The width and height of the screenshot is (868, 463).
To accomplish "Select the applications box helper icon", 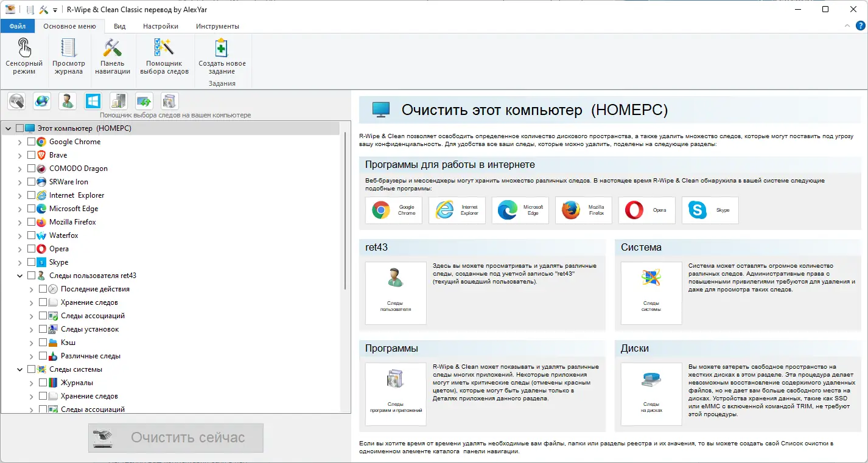I will (x=170, y=101).
